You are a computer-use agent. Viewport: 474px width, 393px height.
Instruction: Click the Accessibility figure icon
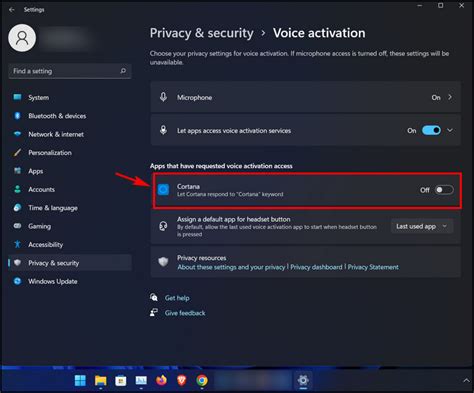pyautogui.click(x=17, y=244)
